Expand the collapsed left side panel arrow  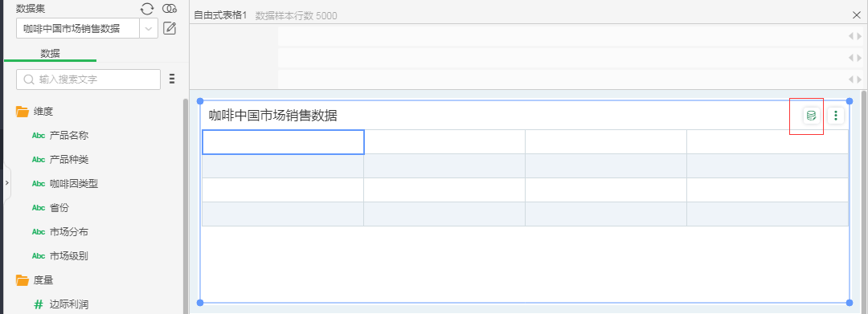coord(6,182)
